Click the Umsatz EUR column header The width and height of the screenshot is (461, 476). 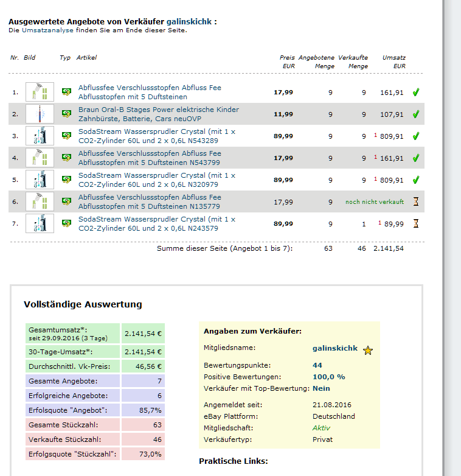click(x=394, y=61)
